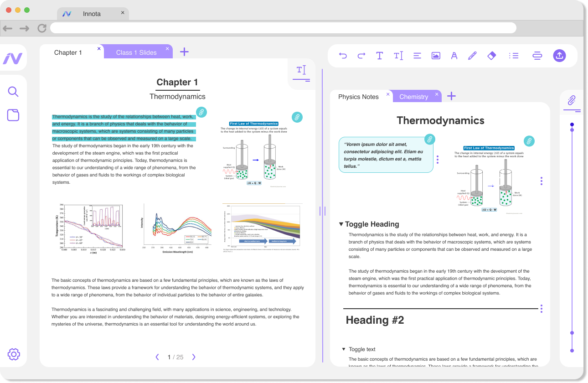Select the highlighter stamp tool
588x383 pixels.
click(454, 56)
